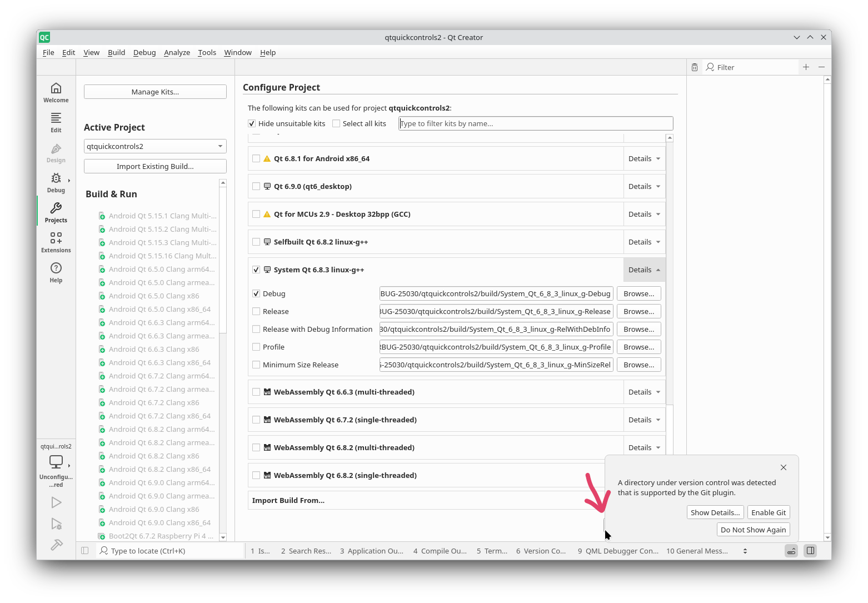Check WebAssembly Qt 6.6.3 (multi-threaded) kit
Viewport: 868px width, 603px height.
(256, 392)
